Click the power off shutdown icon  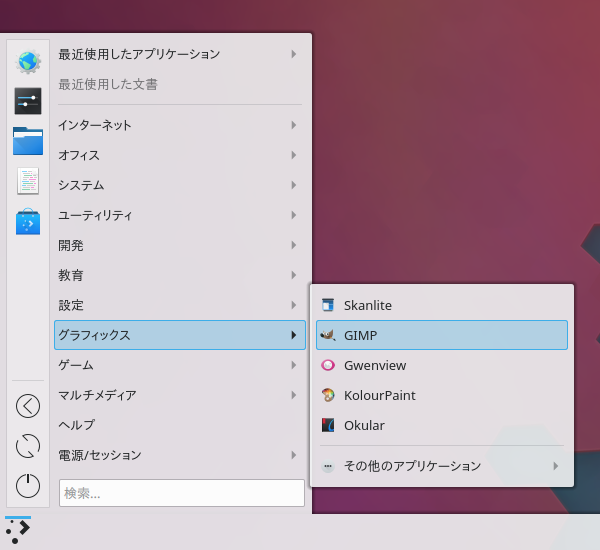(28, 486)
